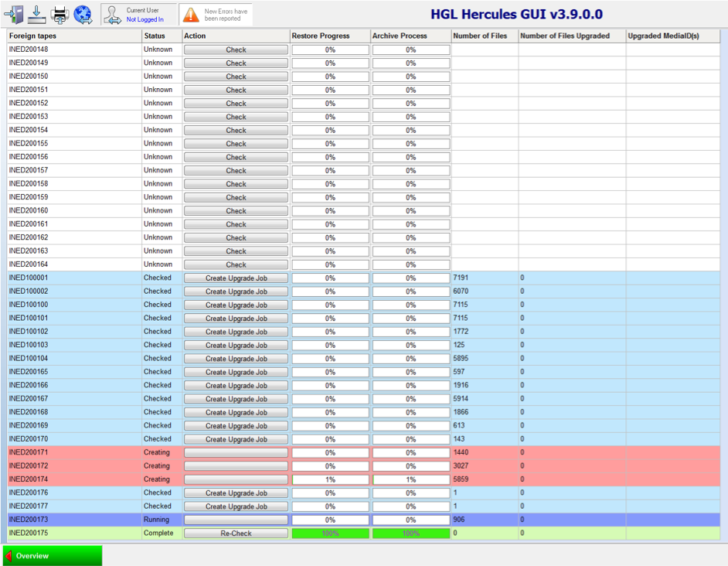The height and width of the screenshot is (566, 728).
Task: Click Create Upgrade Job for INED100001
Action: point(236,278)
